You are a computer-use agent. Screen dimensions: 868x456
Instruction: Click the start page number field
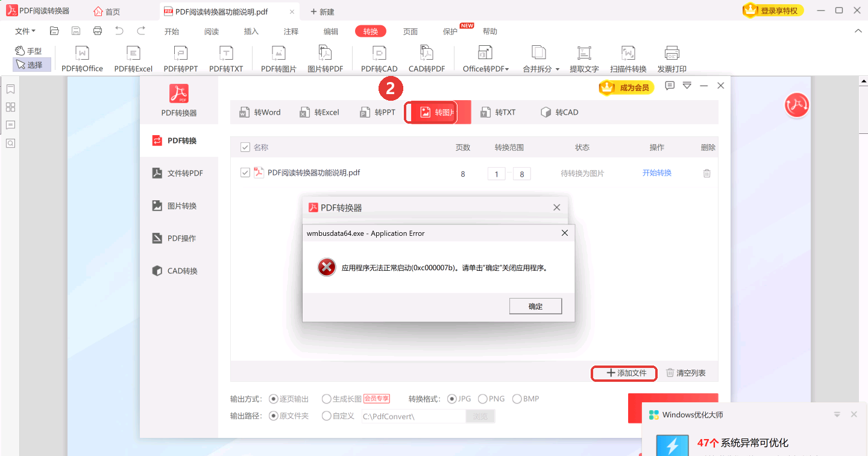coord(496,174)
